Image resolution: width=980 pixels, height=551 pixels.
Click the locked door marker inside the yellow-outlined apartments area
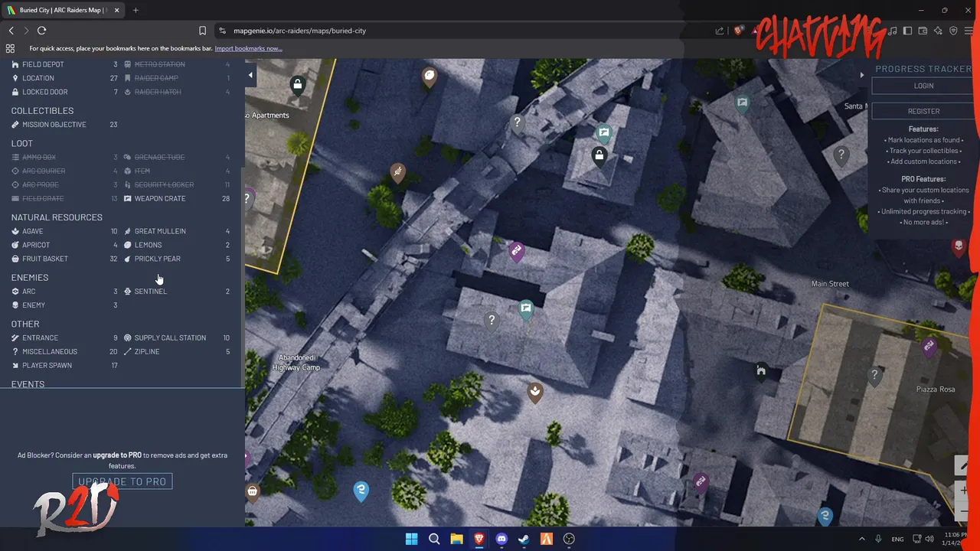coord(298,84)
